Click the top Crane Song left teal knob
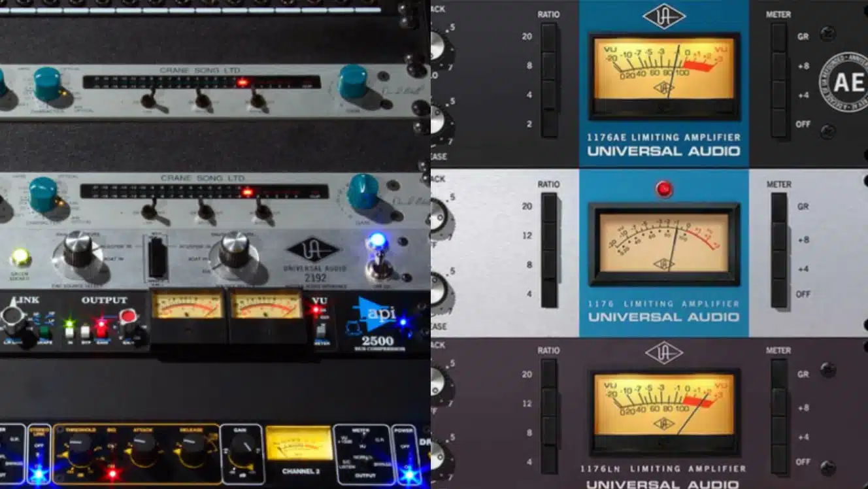 pyautogui.click(x=47, y=84)
